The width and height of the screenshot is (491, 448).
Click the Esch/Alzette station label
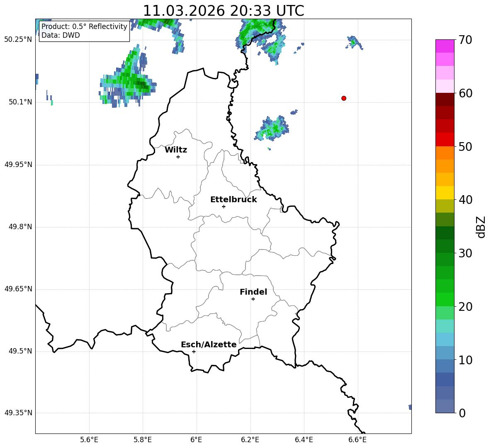[x=209, y=344]
